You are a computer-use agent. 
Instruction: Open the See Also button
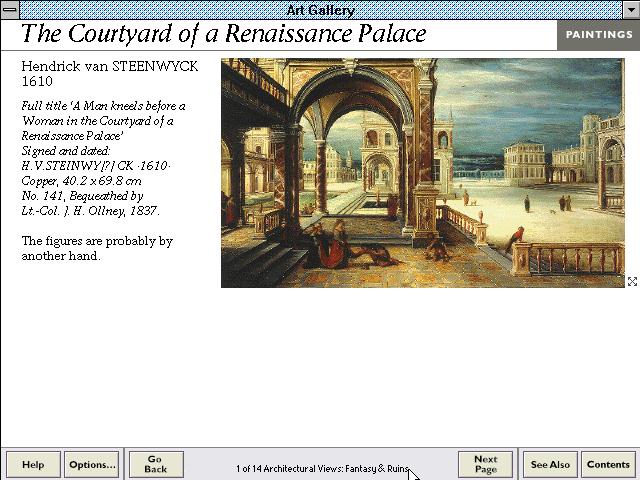[550, 464]
